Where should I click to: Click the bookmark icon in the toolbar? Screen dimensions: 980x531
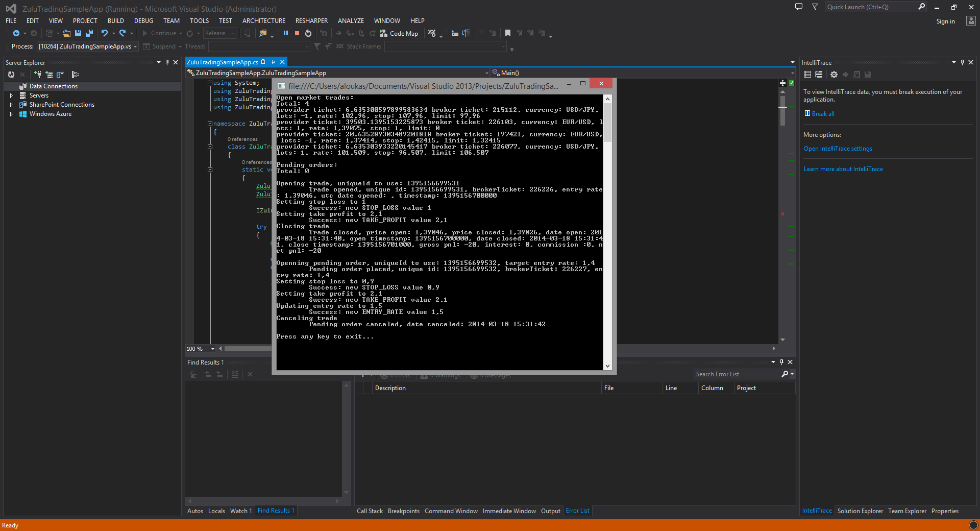[x=508, y=33]
